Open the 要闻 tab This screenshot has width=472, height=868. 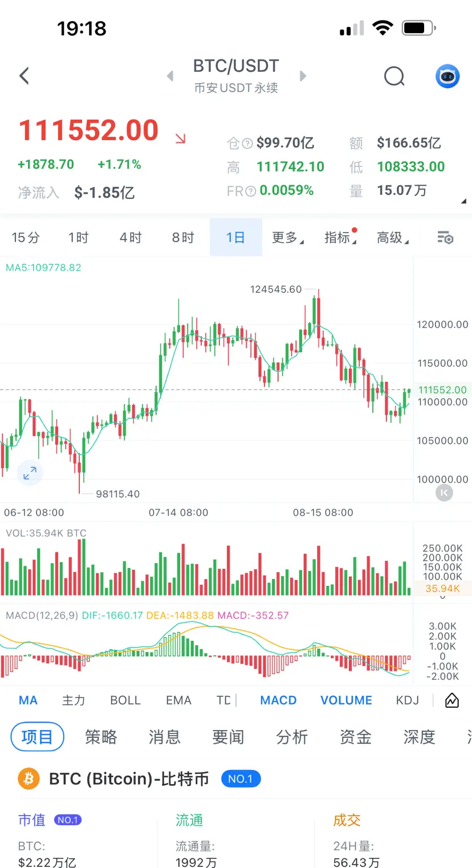click(228, 737)
